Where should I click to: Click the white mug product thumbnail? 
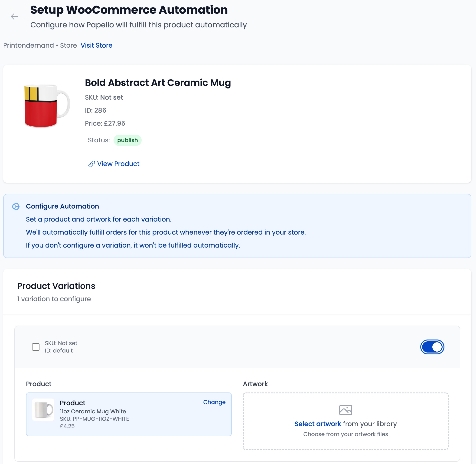(x=43, y=410)
